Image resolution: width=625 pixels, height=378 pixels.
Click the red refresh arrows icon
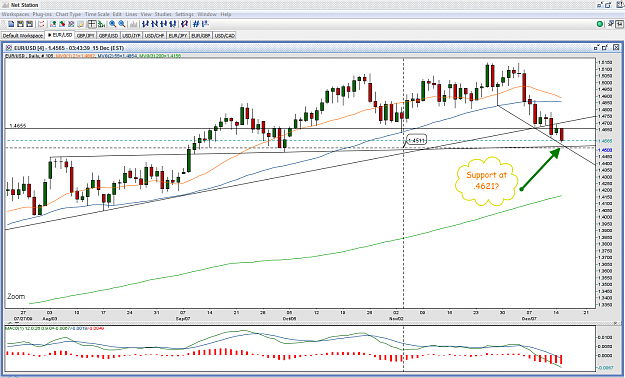[41, 24]
